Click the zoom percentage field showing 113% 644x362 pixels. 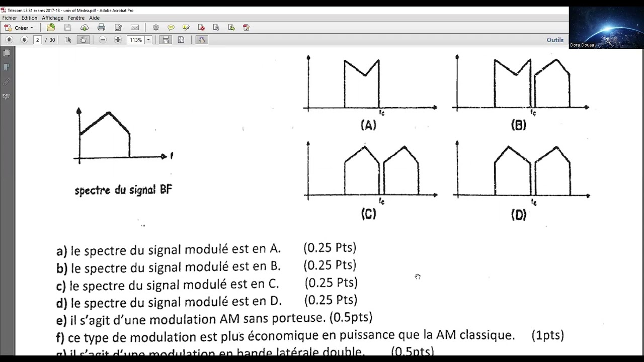[136, 40]
